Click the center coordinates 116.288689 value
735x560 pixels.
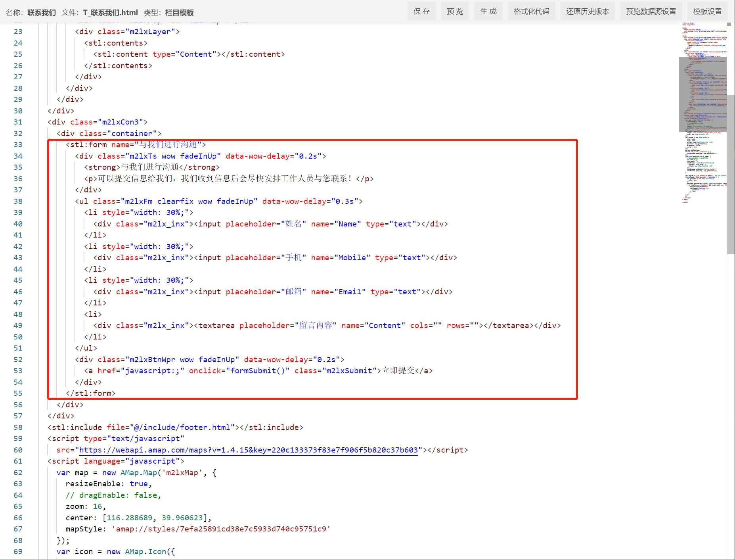coord(130,518)
